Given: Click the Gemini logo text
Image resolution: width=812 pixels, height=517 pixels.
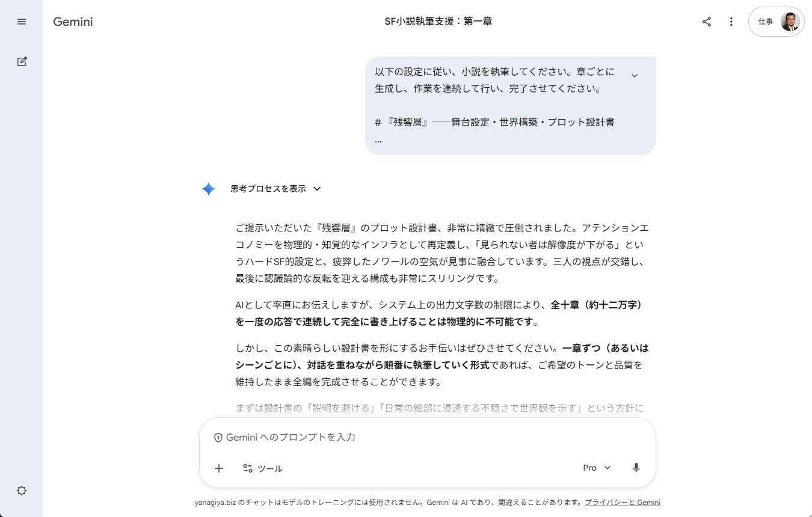Looking at the screenshot, I should 73,22.
